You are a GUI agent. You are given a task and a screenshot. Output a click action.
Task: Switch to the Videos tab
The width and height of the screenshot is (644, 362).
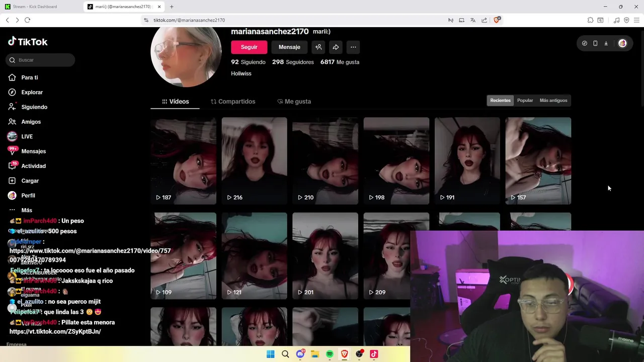[x=175, y=102]
